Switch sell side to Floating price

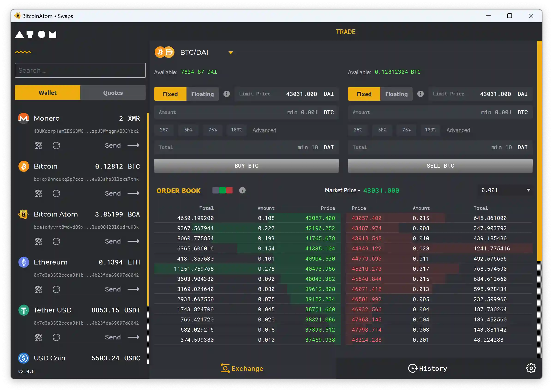click(x=396, y=94)
